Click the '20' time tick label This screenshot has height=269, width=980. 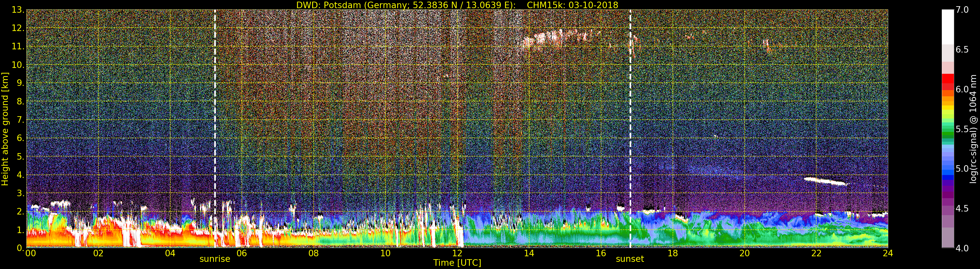tap(745, 253)
